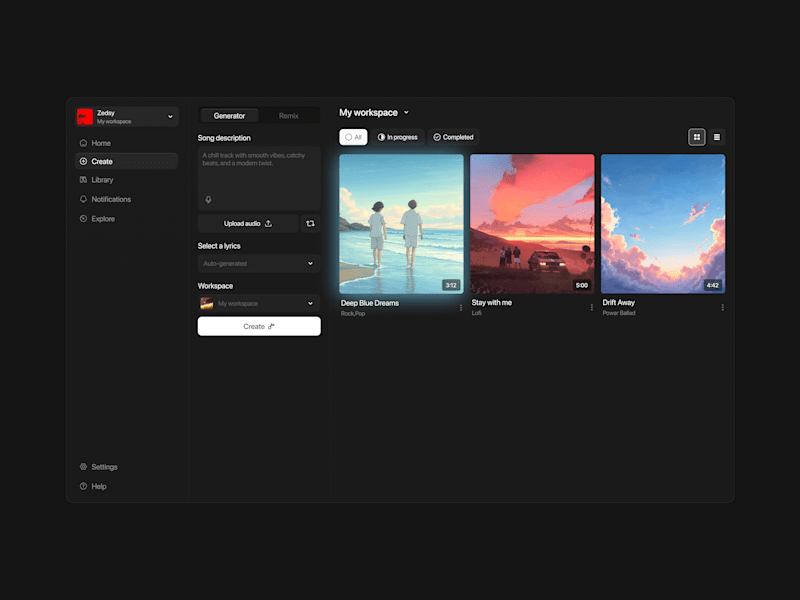Open more options for Stay with me
This screenshot has width=800, height=600.
591,308
